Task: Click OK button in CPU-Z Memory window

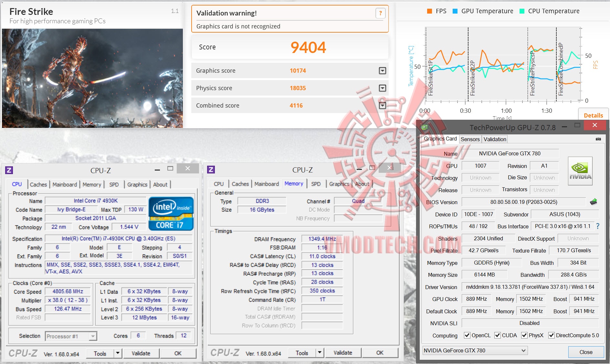Action: pos(380,353)
